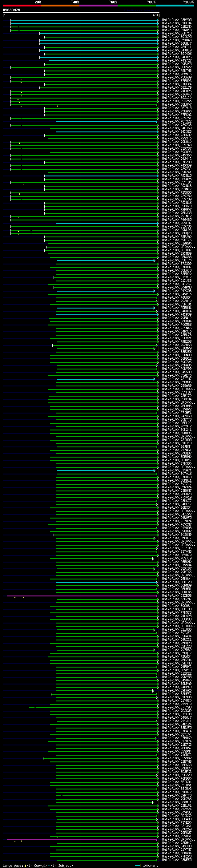Select the AV639479 query label

click(x=11, y=10)
